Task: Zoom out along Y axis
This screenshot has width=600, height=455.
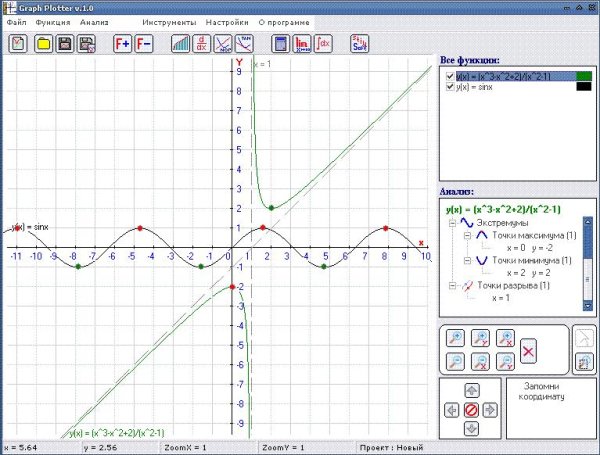Action: pos(505,362)
